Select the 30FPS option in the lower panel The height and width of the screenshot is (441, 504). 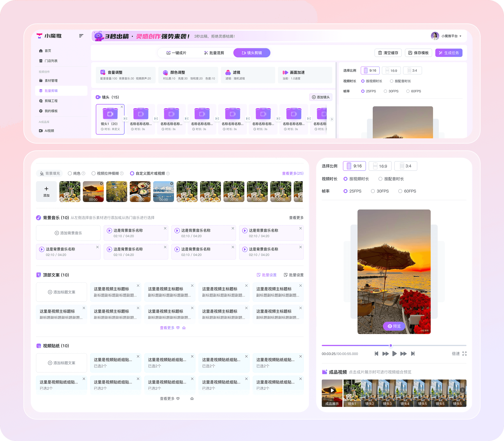tap(373, 191)
